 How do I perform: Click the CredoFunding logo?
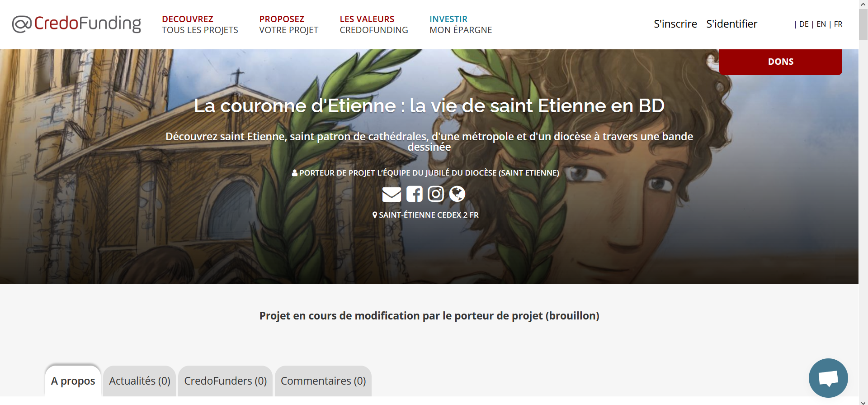(76, 24)
